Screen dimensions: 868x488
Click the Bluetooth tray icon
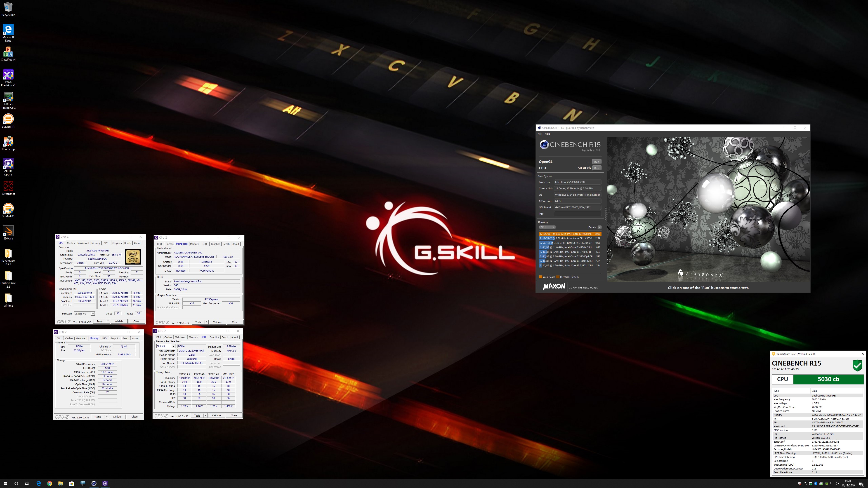click(x=816, y=484)
